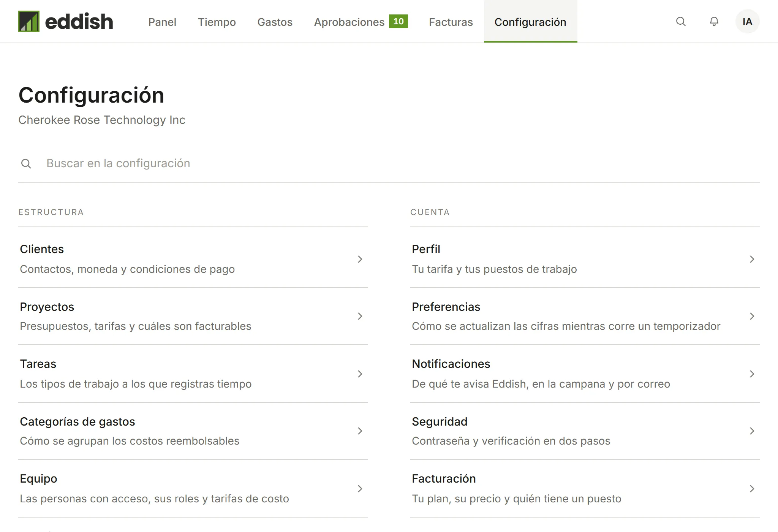The image size is (778, 532).
Task: Go to the Panel tab
Action: (x=162, y=22)
